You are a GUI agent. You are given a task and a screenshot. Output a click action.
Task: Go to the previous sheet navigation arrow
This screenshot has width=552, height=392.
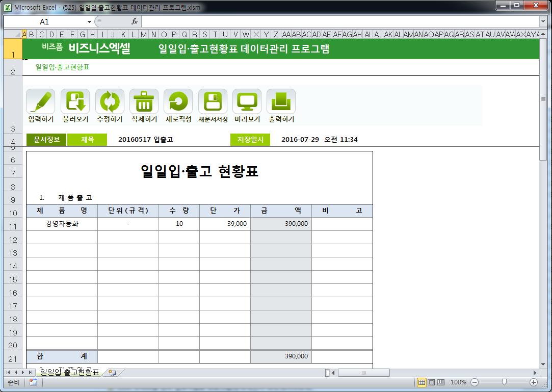15,372
